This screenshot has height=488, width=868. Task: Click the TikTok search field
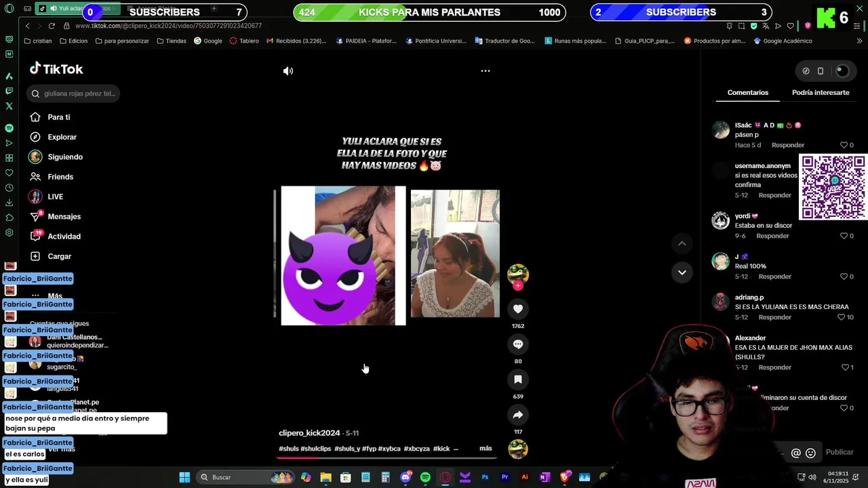(x=73, y=94)
